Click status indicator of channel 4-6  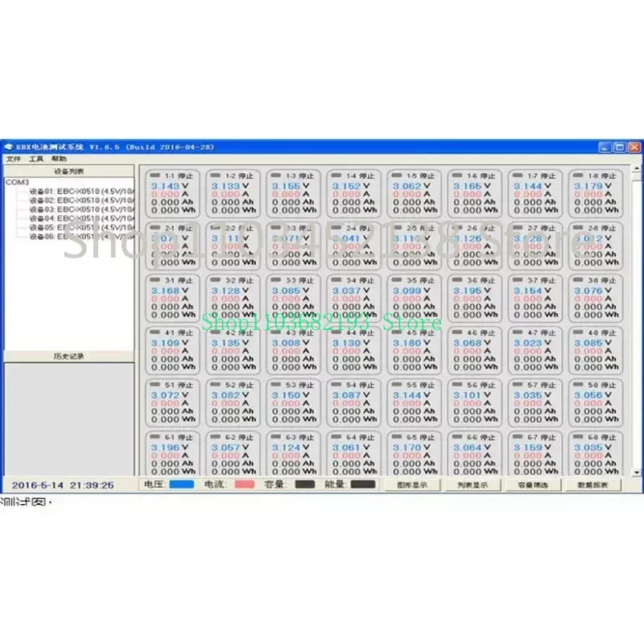click(457, 332)
